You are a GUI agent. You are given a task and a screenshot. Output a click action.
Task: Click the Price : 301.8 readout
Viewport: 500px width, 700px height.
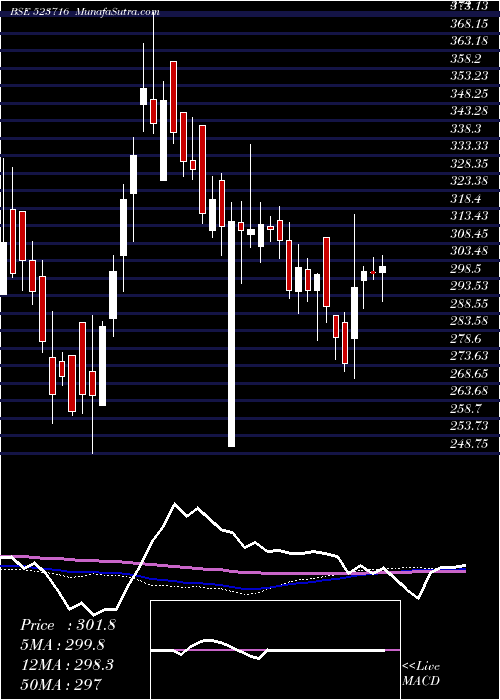coord(68,625)
